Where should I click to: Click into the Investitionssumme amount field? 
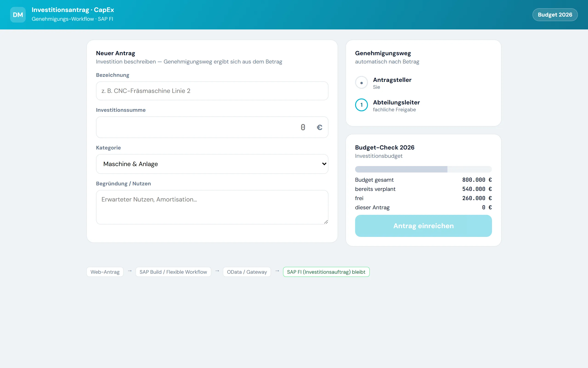coord(212,127)
